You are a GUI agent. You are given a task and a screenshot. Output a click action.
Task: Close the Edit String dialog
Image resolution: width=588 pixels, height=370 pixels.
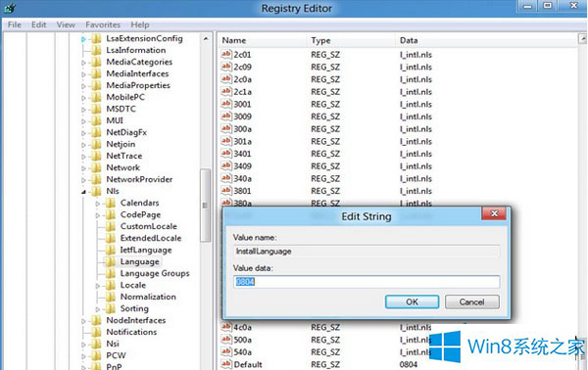[494, 213]
